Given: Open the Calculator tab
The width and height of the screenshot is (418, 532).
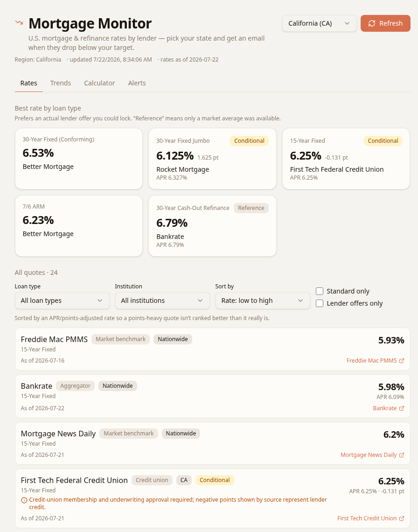Looking at the screenshot, I should (x=99, y=83).
